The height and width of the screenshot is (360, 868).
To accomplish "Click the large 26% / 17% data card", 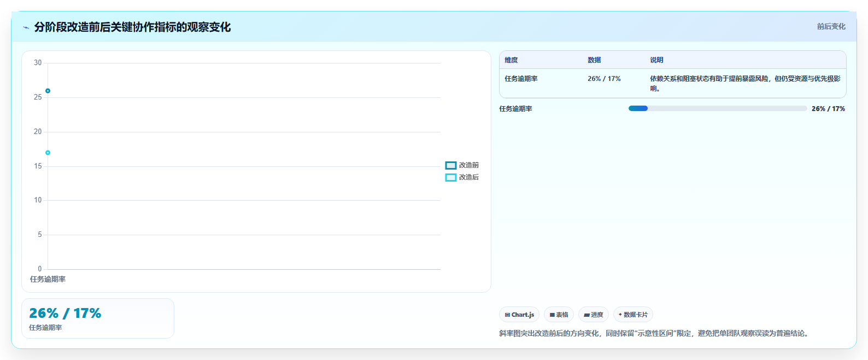I will pos(98,318).
